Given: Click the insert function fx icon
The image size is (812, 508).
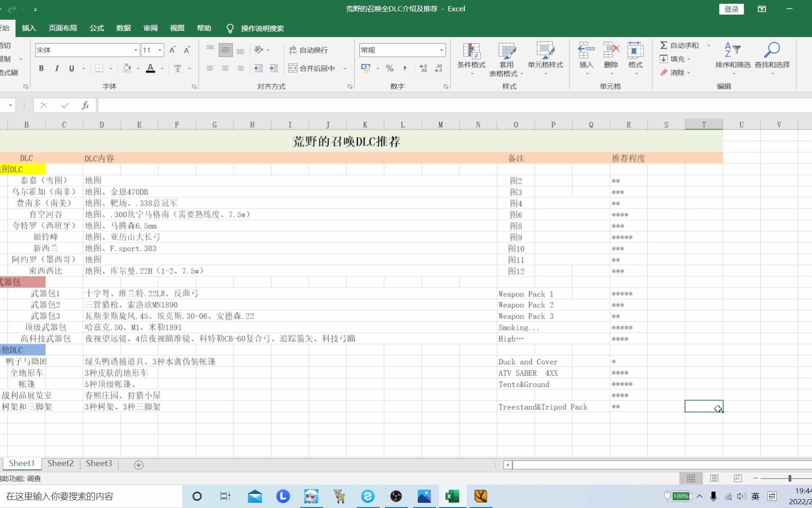Looking at the screenshot, I should tap(85, 105).
